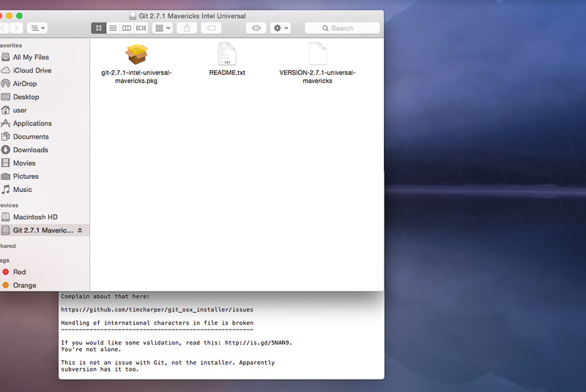Select Git 2.7.1 Maveric... volume in sidebar
Image resolution: width=586 pixels, height=392 pixels.
point(43,230)
